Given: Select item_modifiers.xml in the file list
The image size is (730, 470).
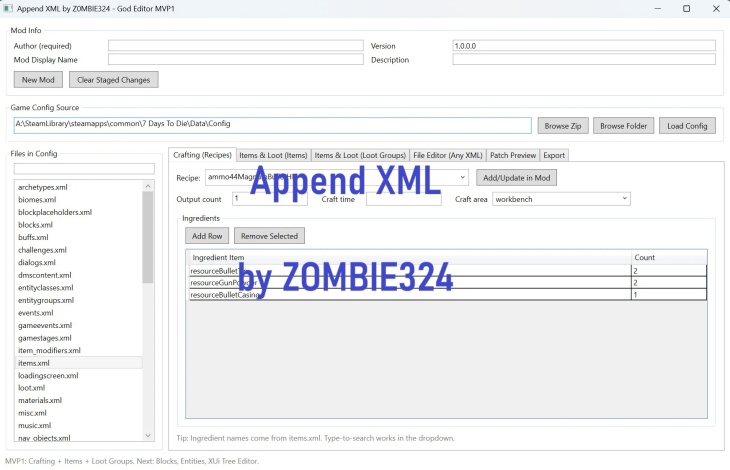Looking at the screenshot, I should tap(78, 350).
